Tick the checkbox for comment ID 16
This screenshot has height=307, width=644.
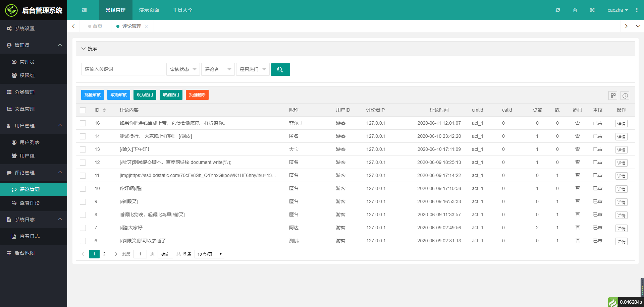pyautogui.click(x=83, y=123)
